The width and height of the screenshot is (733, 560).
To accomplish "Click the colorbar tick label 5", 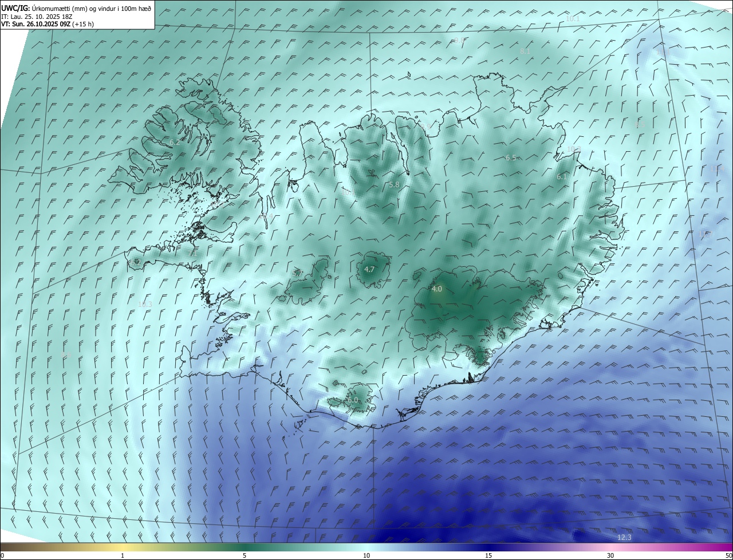I will (245, 555).
